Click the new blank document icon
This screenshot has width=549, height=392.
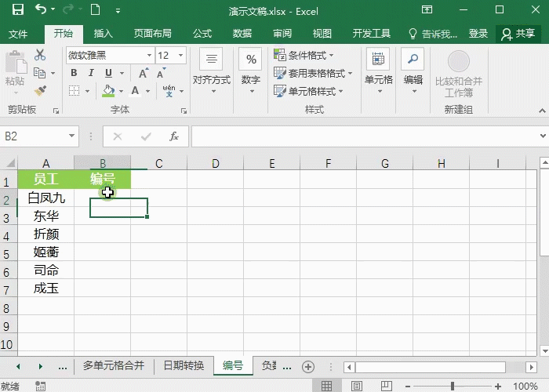pyautogui.click(x=95, y=9)
